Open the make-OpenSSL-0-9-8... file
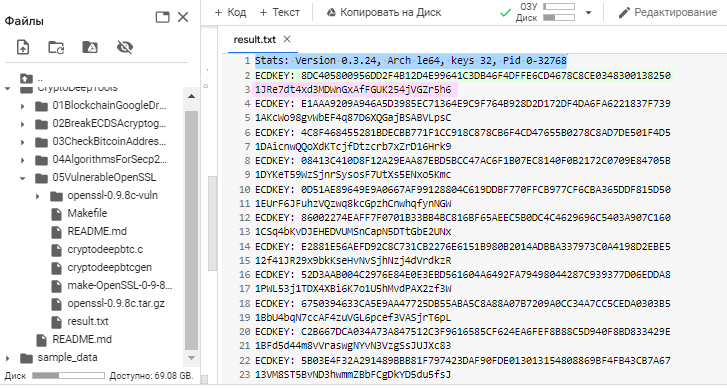Viewport: 727px width, 390px height. point(111,286)
